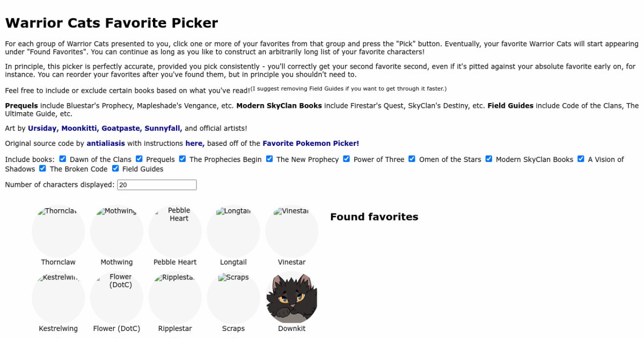This screenshot has height=338, width=644.
Task: Uncheck the Dawn of the Clans checkbox
Action: pos(63,159)
